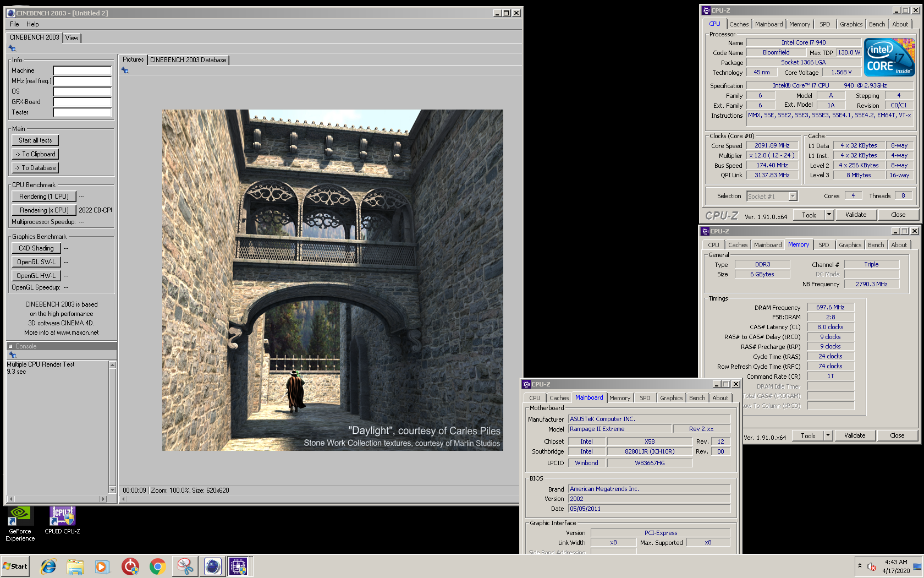This screenshot has width=924, height=578.
Task: Open the Socket #1 selection dropdown
Action: coord(793,197)
